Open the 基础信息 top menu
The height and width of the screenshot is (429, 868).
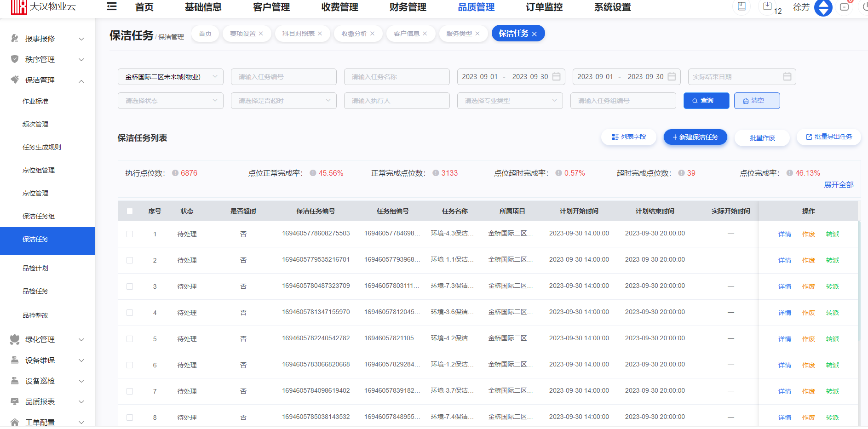click(x=203, y=7)
